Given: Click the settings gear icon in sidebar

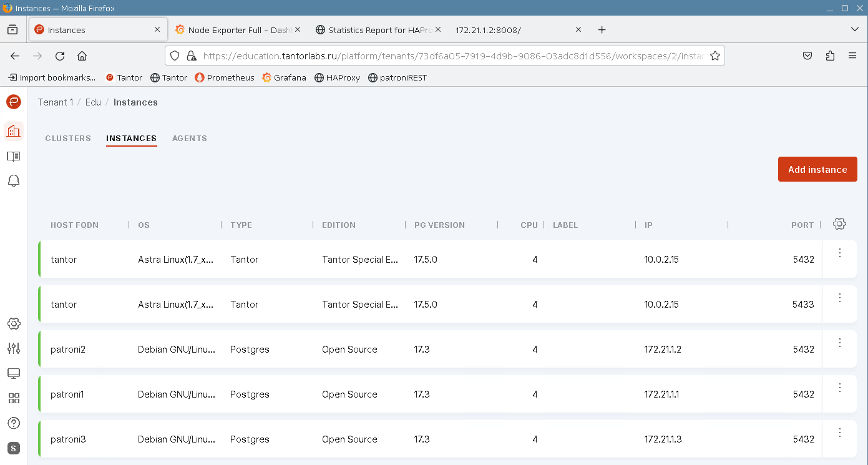Looking at the screenshot, I should click(x=14, y=323).
